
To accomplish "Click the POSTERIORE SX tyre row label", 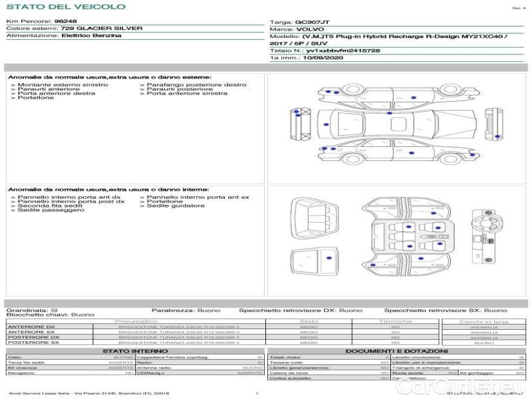I will [32, 342].
